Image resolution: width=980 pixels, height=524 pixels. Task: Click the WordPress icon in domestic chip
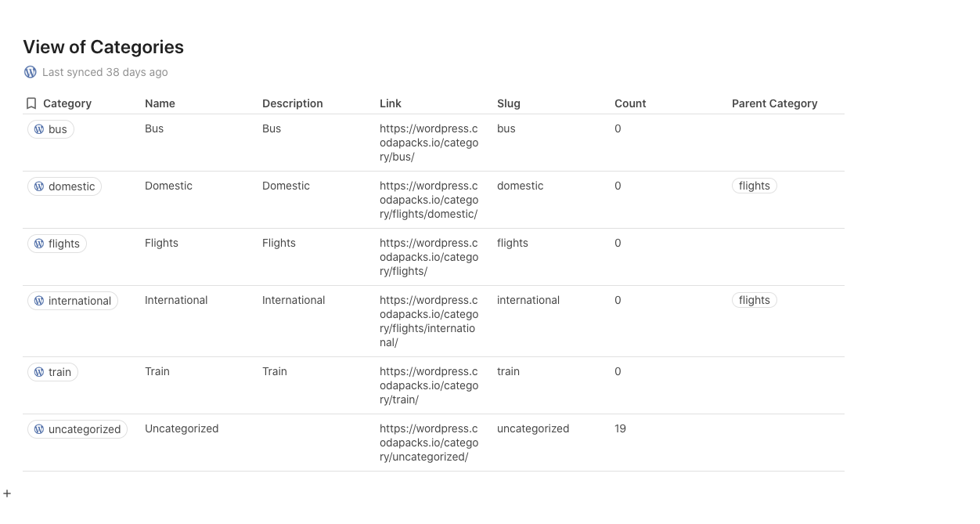pos(39,186)
